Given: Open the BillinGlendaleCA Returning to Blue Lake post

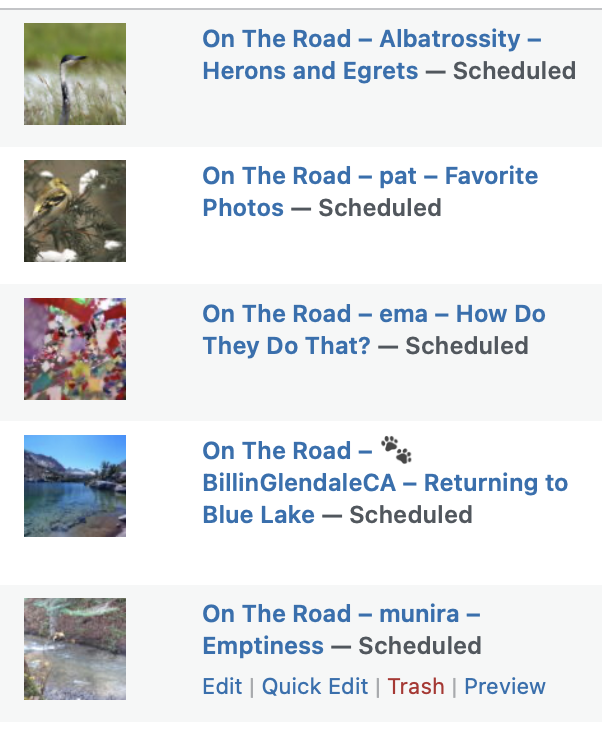Looking at the screenshot, I should pos(385,484).
